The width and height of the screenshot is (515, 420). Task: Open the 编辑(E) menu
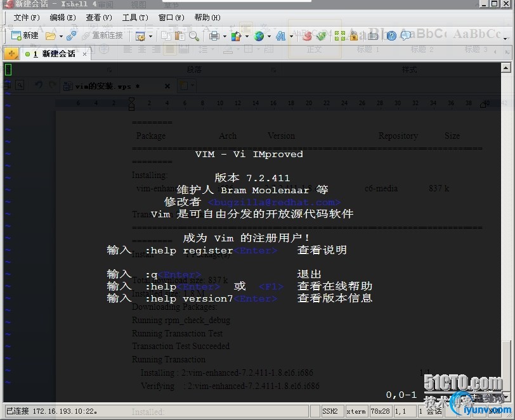pos(62,17)
